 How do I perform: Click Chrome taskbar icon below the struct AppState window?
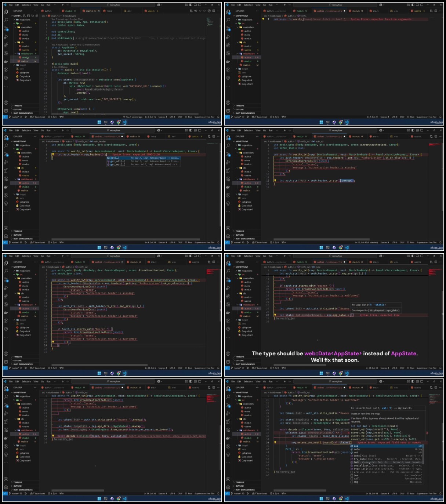click(x=119, y=122)
